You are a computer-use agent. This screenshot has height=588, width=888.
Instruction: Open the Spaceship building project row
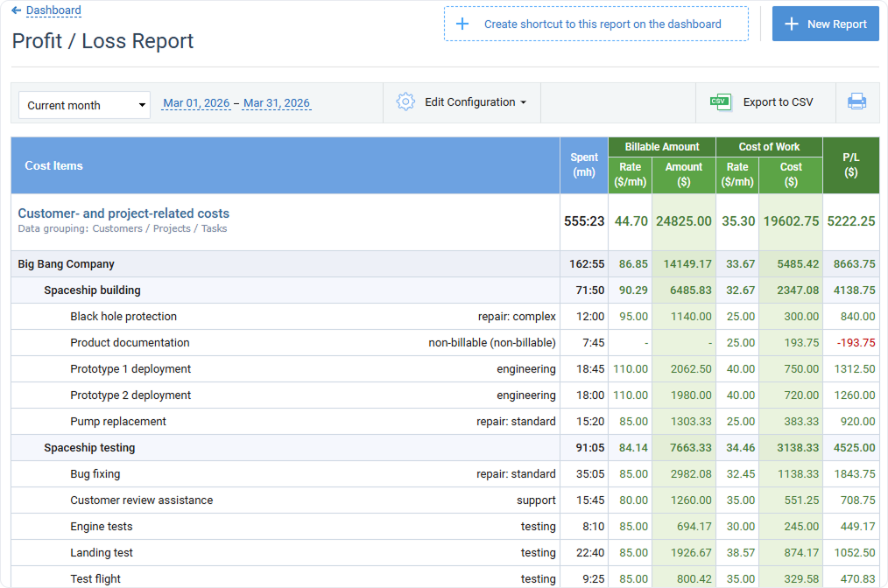90,290
